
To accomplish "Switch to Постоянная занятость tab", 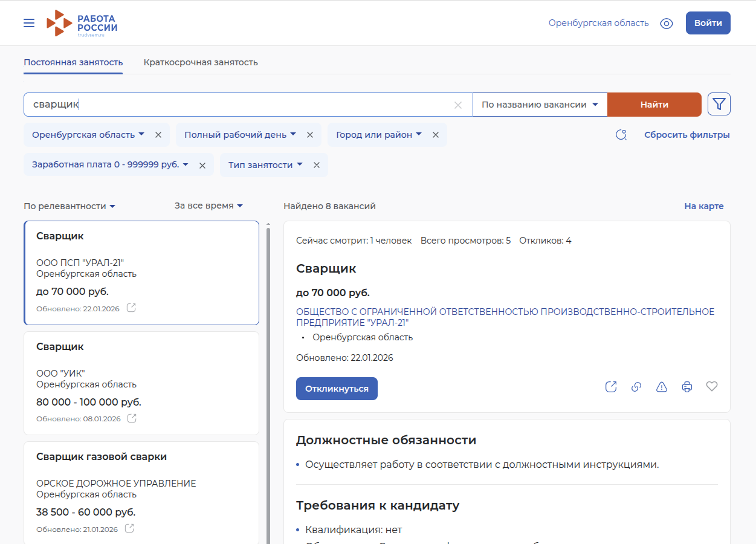I will [x=73, y=62].
